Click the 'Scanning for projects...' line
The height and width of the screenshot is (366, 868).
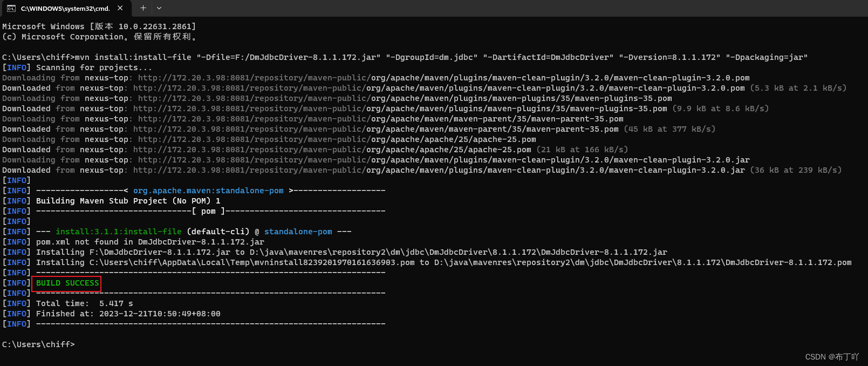(x=94, y=67)
